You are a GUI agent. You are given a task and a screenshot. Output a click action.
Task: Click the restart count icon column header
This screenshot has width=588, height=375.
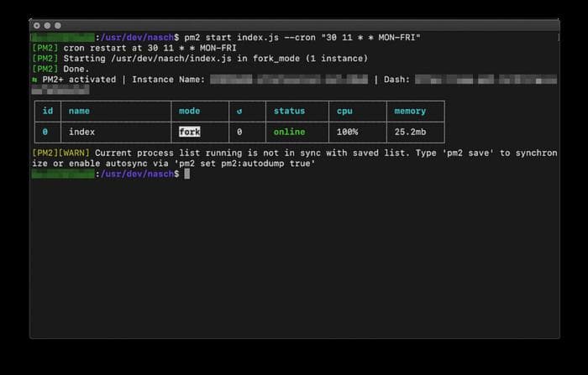tap(239, 112)
